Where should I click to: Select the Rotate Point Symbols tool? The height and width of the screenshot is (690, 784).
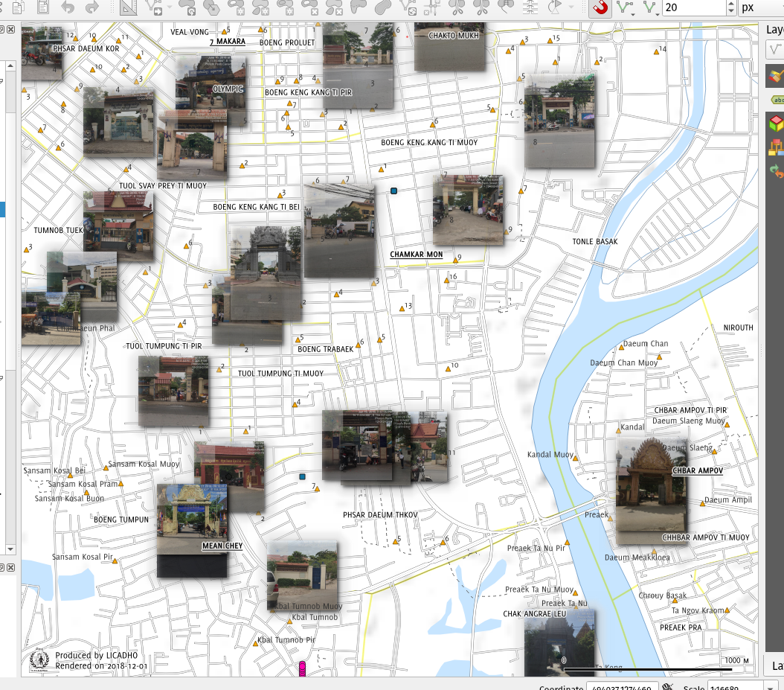pyautogui.click(x=554, y=7)
